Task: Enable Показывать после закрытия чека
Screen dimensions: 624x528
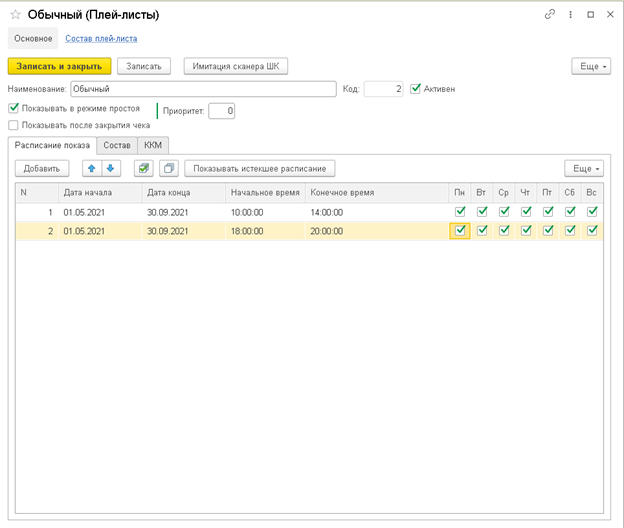Action: point(14,126)
